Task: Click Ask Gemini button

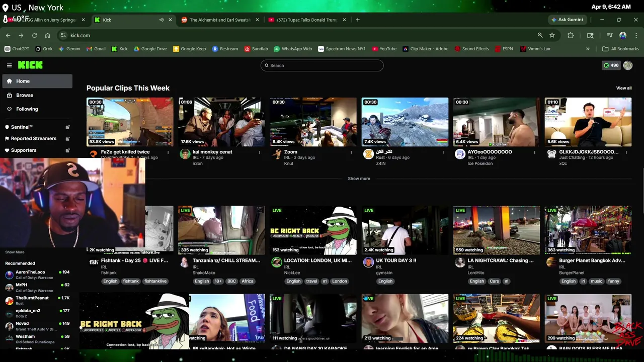Action: tap(567, 20)
